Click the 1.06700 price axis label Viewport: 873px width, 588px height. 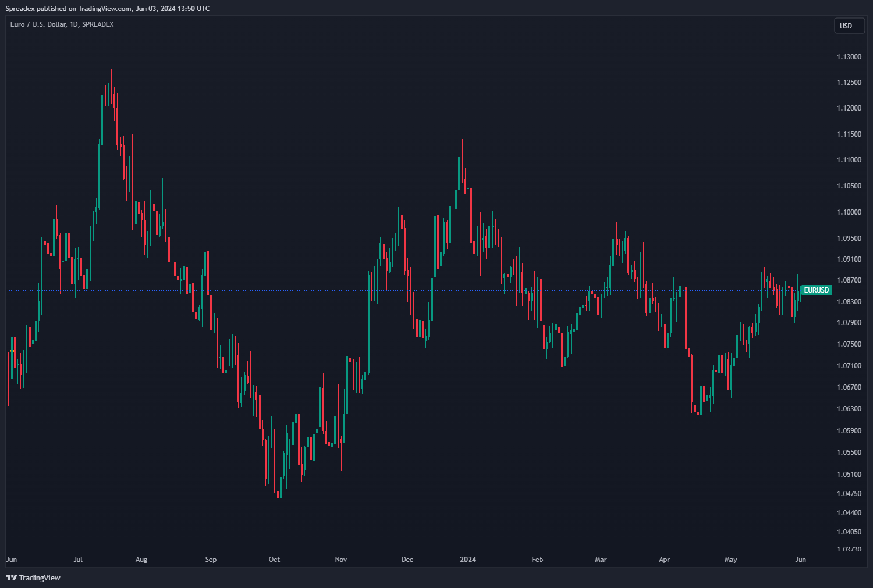(x=849, y=387)
